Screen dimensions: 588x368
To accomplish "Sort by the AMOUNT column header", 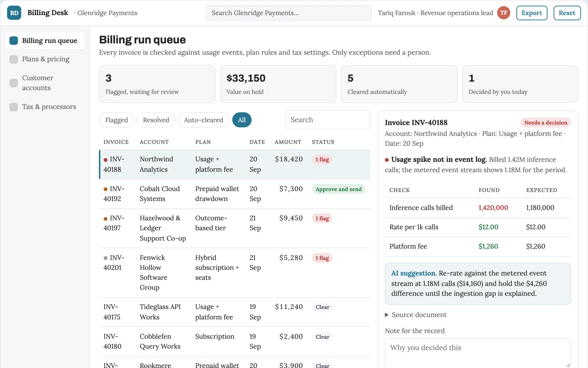I will 288,142.
